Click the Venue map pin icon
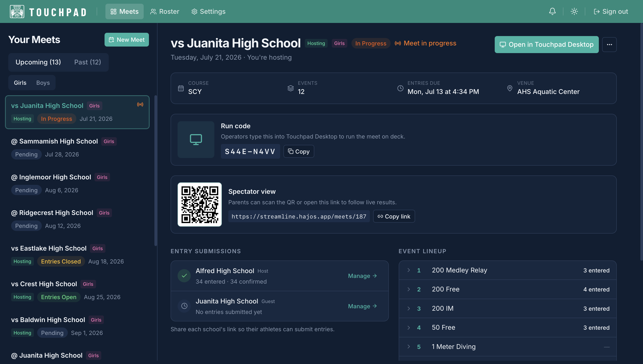This screenshot has width=643, height=364. (x=510, y=88)
